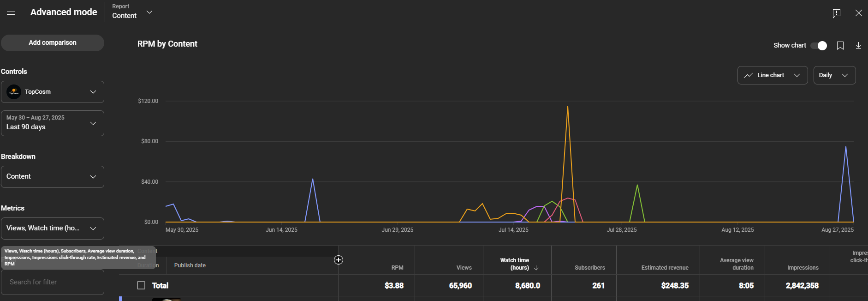Click the Total views value 65,960
The height and width of the screenshot is (301, 868).
click(460, 286)
